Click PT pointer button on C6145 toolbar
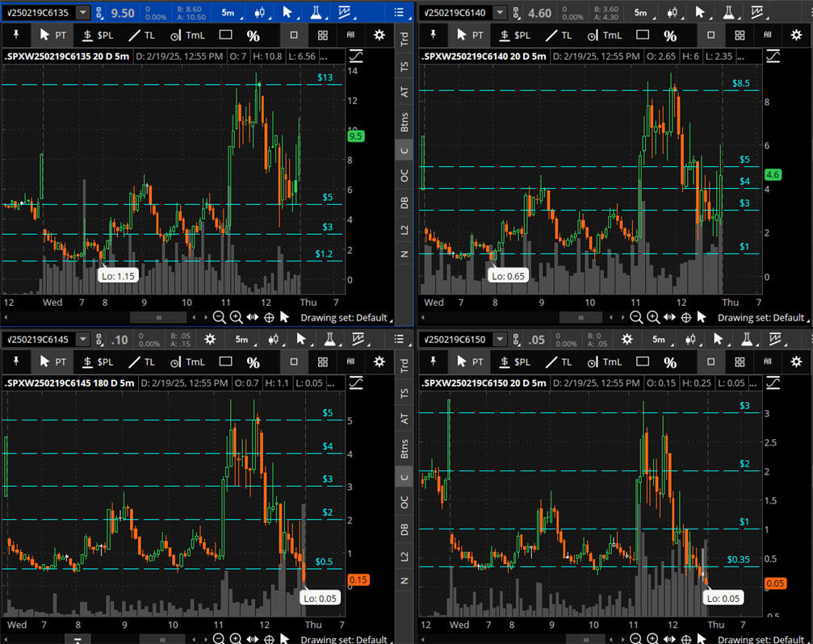 52,362
